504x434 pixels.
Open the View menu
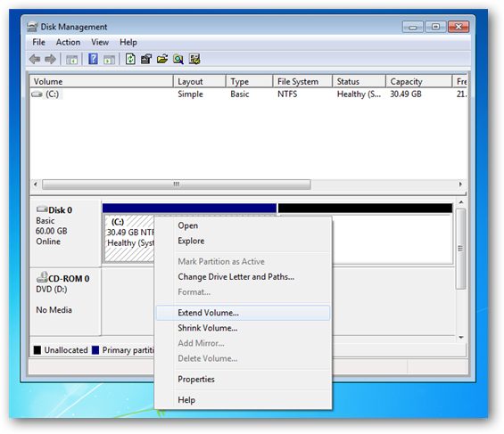100,43
